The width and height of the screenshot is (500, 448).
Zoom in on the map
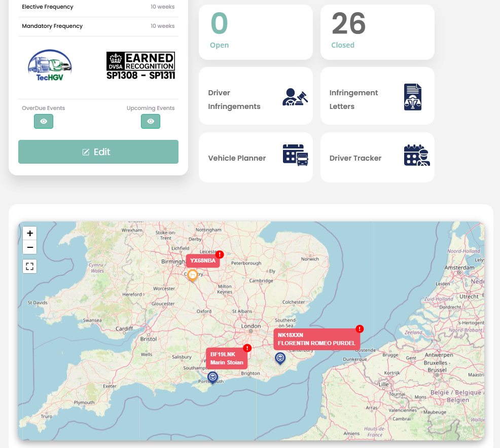click(30, 233)
